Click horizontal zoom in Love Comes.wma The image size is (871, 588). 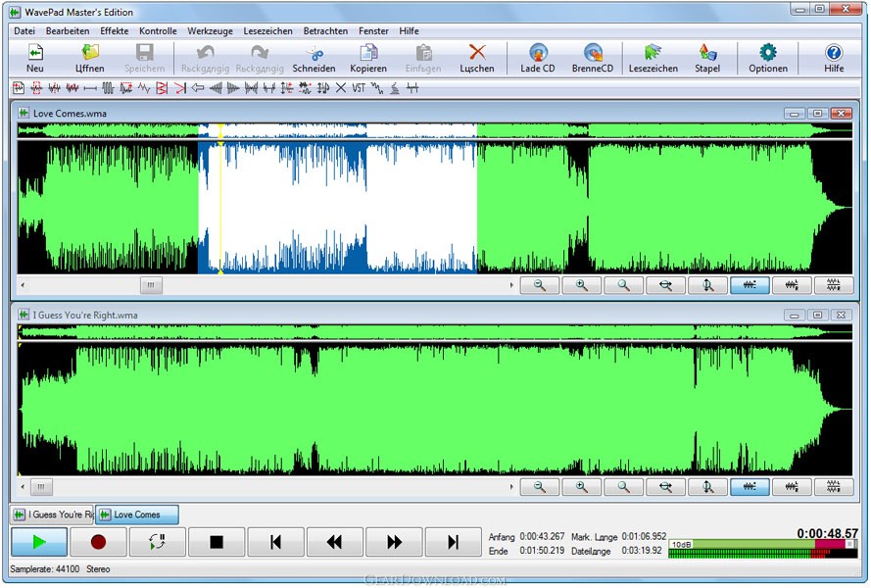click(x=665, y=285)
